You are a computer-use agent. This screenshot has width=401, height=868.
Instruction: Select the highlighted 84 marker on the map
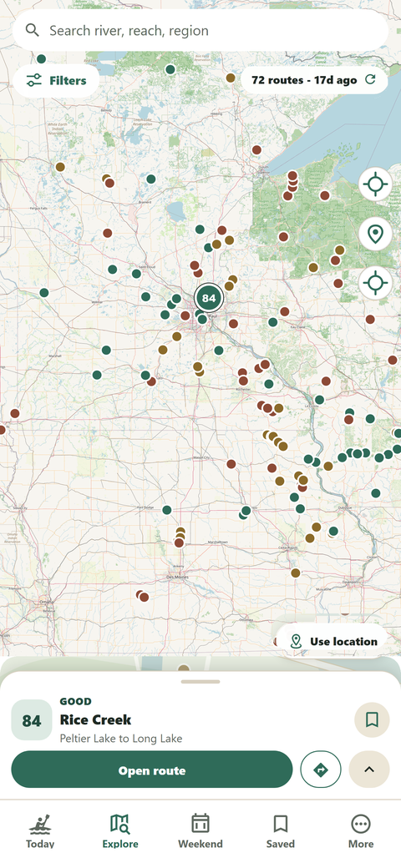coord(209,299)
